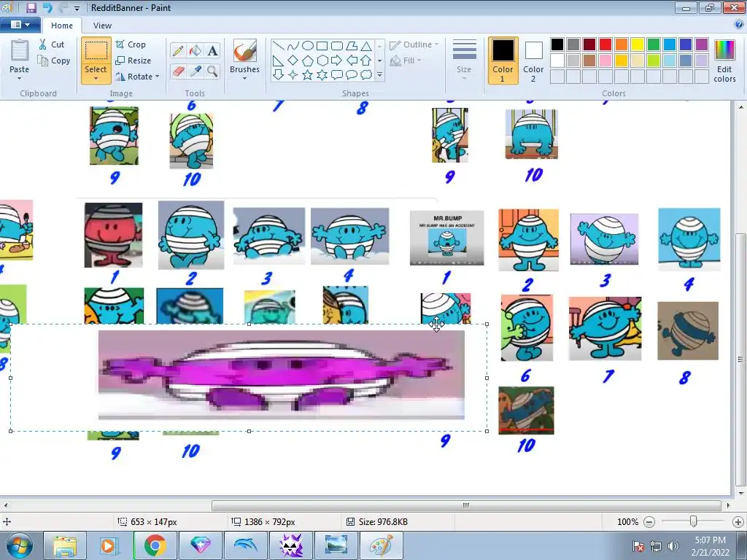The image size is (747, 560).
Task: Click the Undo arrow in title bar
Action: (47, 7)
